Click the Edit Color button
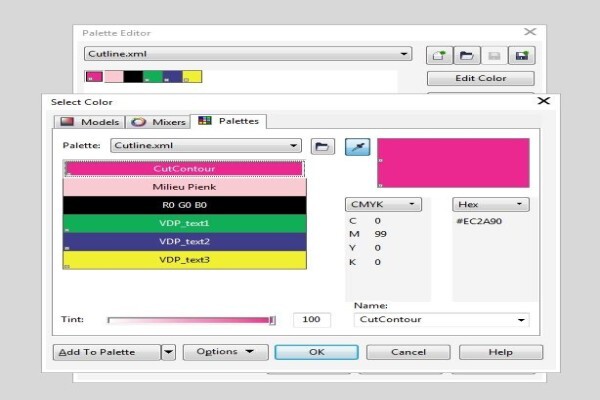 [x=481, y=78]
